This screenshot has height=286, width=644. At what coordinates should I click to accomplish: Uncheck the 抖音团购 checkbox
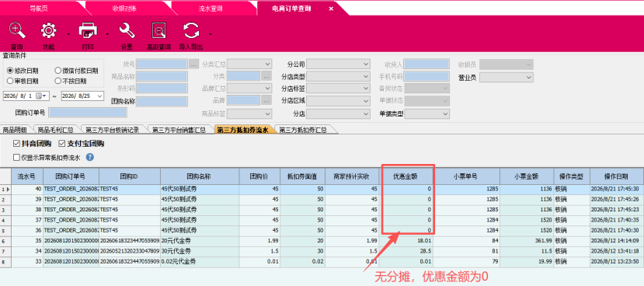(16, 144)
